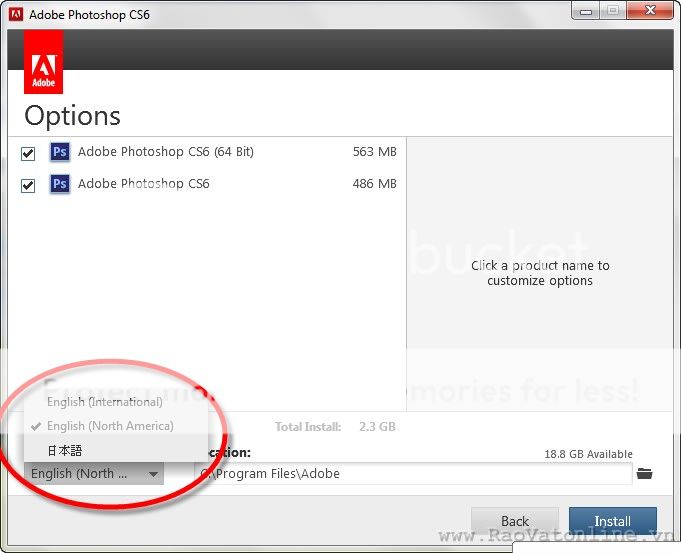This screenshot has height=553, width=681.
Task: Pick 日本語 from the language list
Action: (64, 450)
